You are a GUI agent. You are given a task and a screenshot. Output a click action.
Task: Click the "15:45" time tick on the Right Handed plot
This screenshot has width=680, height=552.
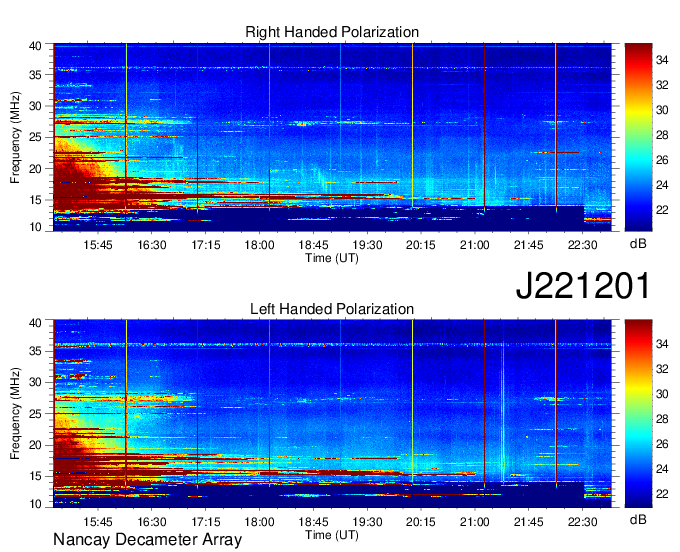click(98, 245)
